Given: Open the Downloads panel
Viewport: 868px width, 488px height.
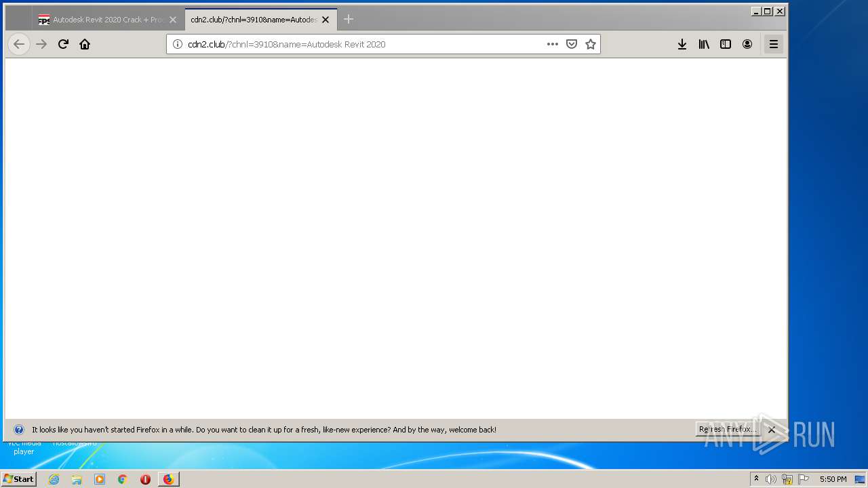Looking at the screenshot, I should click(x=682, y=44).
